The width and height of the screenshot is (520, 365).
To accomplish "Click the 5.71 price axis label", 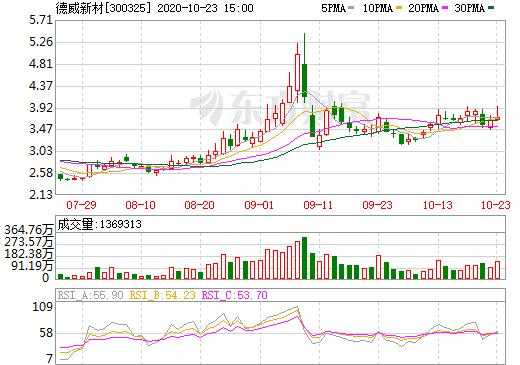I will coord(41,20).
